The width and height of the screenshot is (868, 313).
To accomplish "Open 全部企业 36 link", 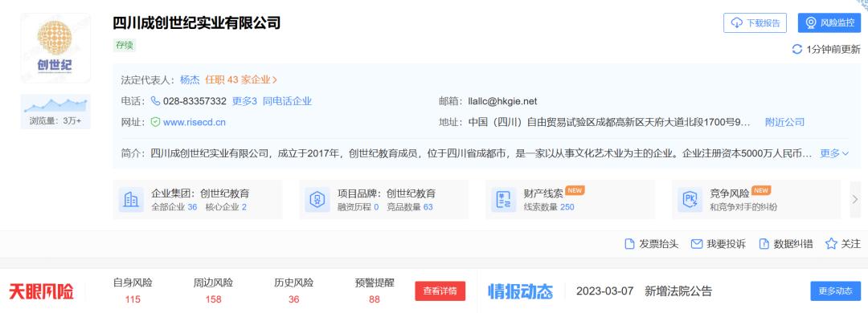I will coord(174,207).
